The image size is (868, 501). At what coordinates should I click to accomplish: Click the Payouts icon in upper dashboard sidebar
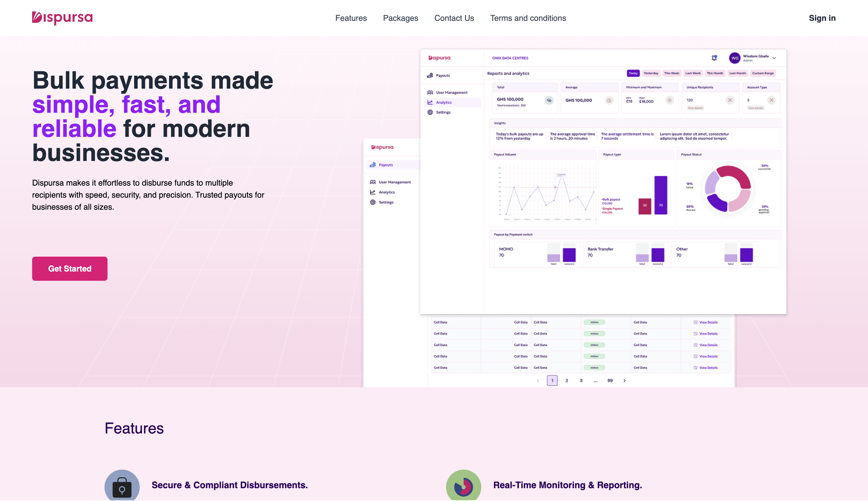pyautogui.click(x=430, y=75)
